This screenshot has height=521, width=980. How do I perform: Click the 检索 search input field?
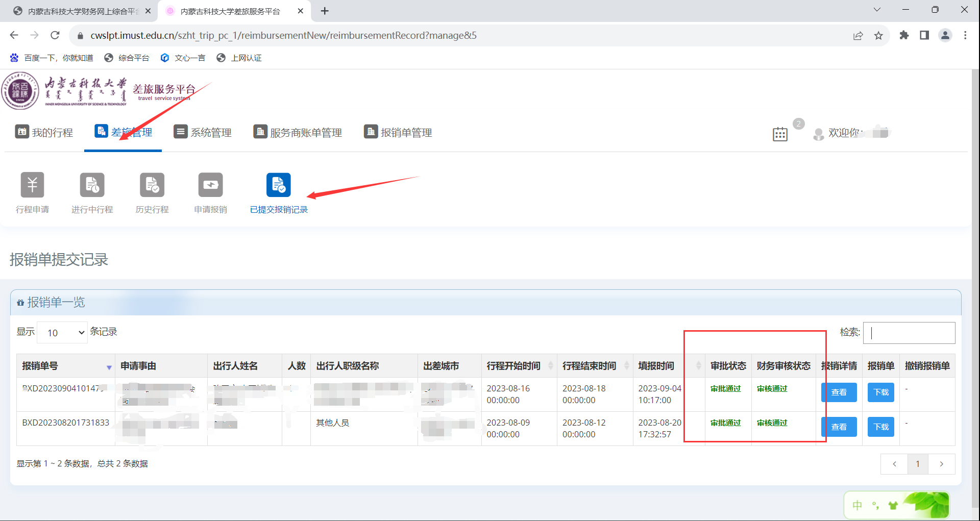click(x=909, y=333)
